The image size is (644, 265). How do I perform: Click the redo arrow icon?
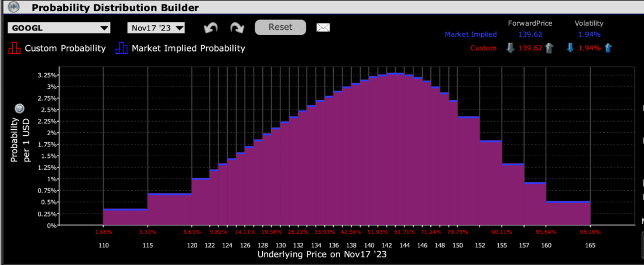point(237,28)
